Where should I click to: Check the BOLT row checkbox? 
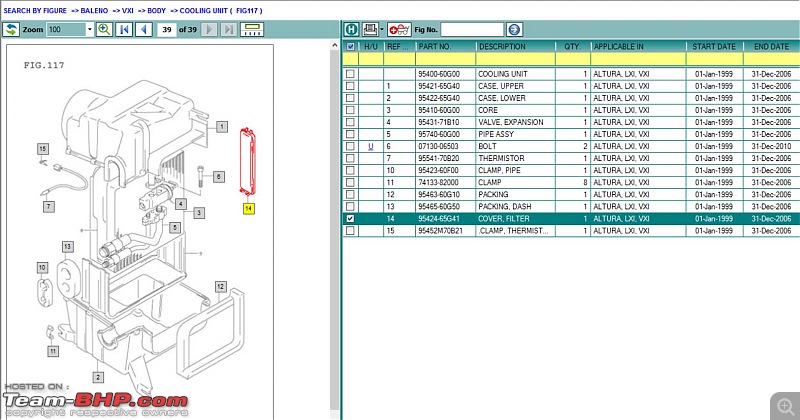350,146
